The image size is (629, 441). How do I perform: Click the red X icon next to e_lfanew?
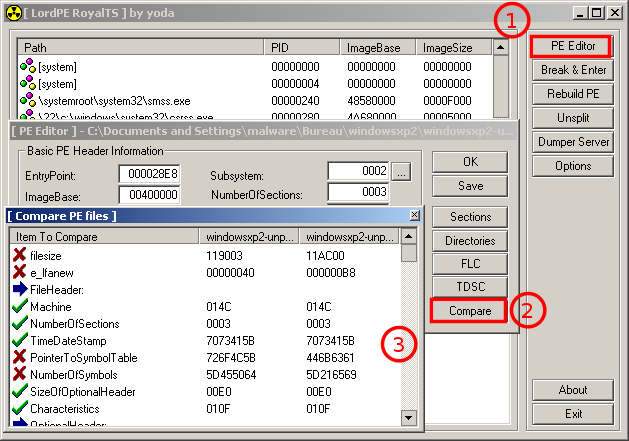19,272
